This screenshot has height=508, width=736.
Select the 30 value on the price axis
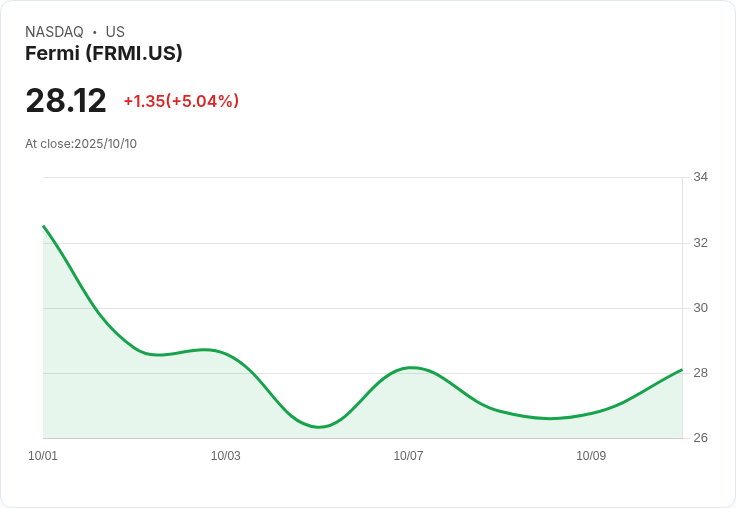click(700, 308)
